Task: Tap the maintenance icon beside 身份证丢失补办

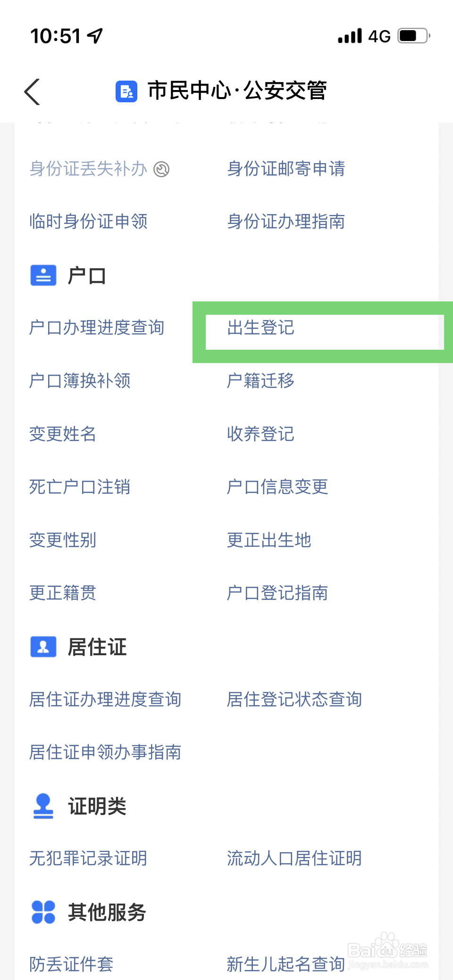Action: [161, 169]
